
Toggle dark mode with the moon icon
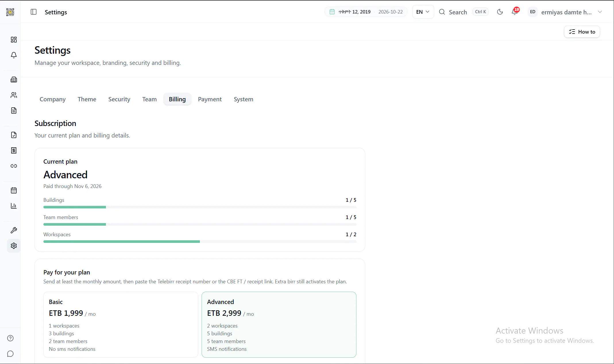500,12
